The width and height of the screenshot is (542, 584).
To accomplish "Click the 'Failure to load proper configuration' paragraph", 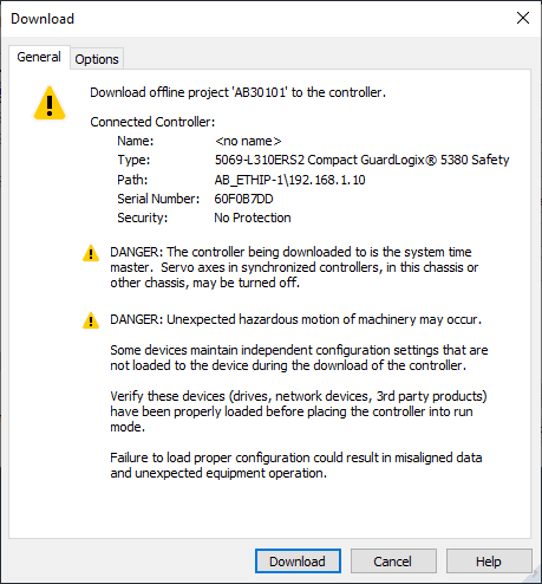I will (296, 465).
